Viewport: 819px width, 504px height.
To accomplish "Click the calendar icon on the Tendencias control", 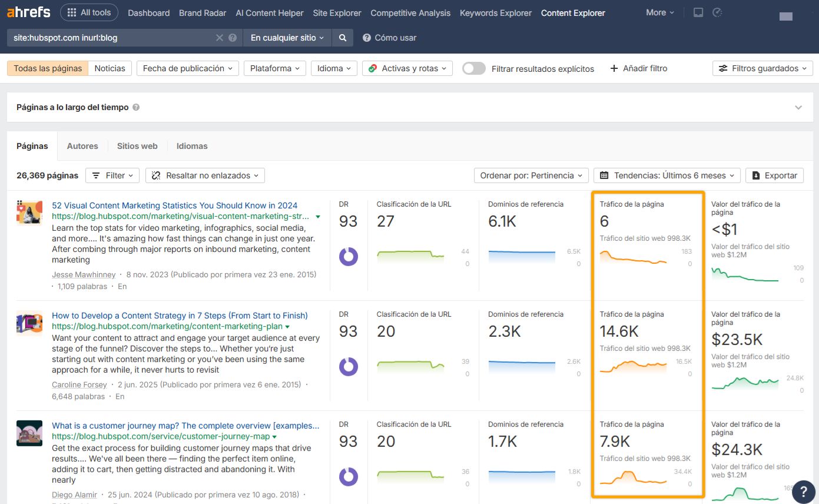I will point(605,175).
